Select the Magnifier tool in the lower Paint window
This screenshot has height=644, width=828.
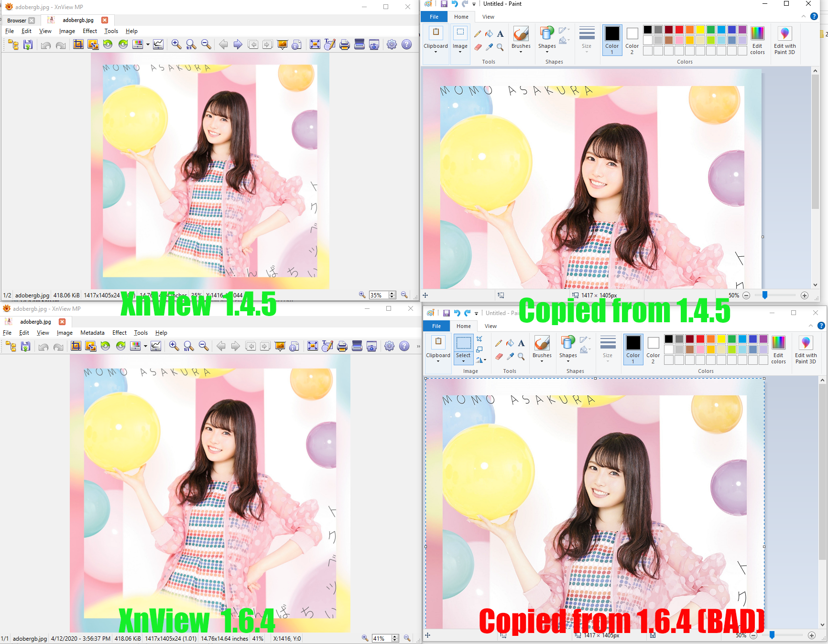(521, 356)
